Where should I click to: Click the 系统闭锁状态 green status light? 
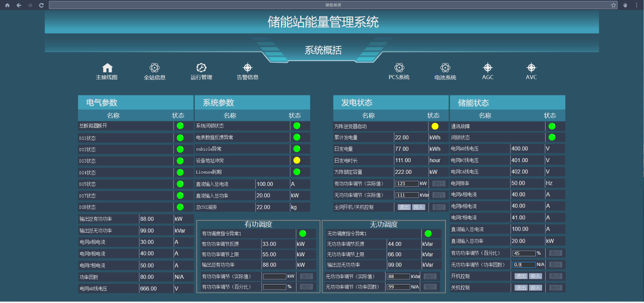click(297, 126)
